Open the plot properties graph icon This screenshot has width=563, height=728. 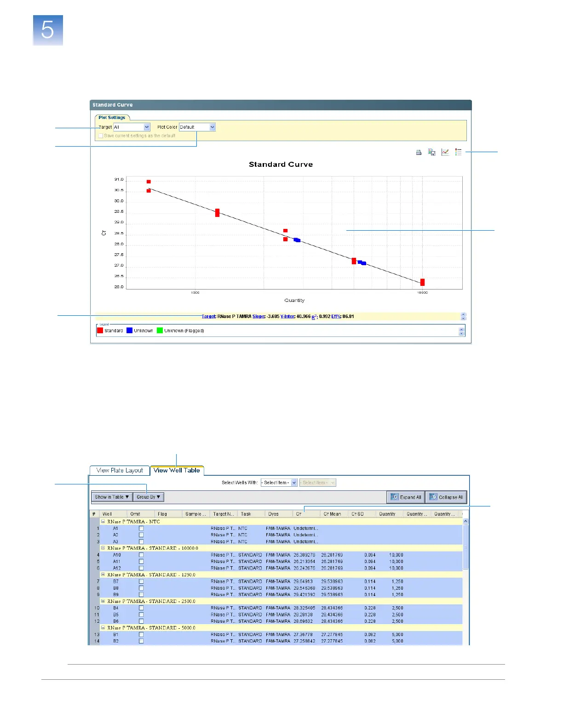click(x=445, y=152)
